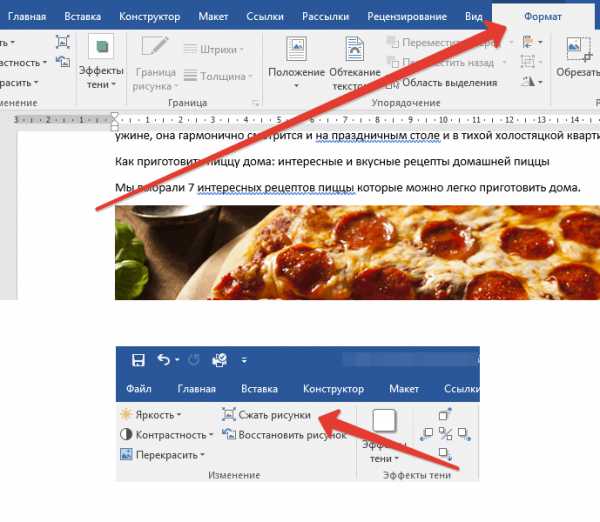Toggle shadow on/off center icon
The image size is (600, 522).
pos(445,434)
